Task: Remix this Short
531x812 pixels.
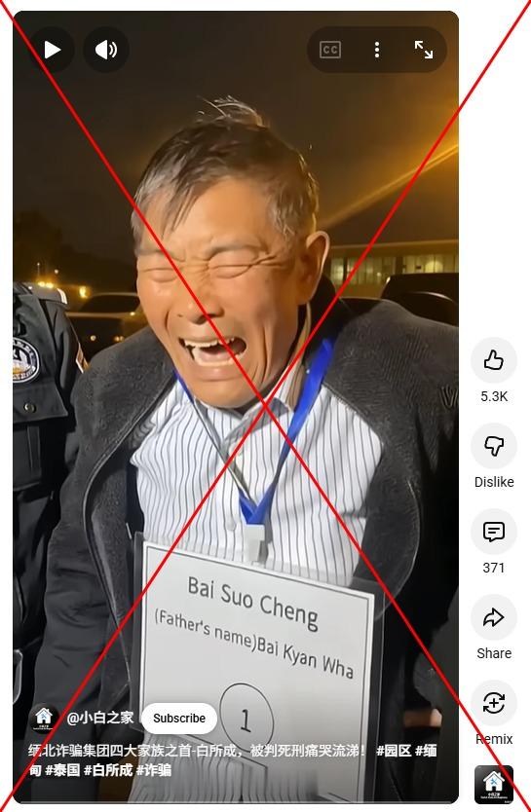Action: click(494, 703)
